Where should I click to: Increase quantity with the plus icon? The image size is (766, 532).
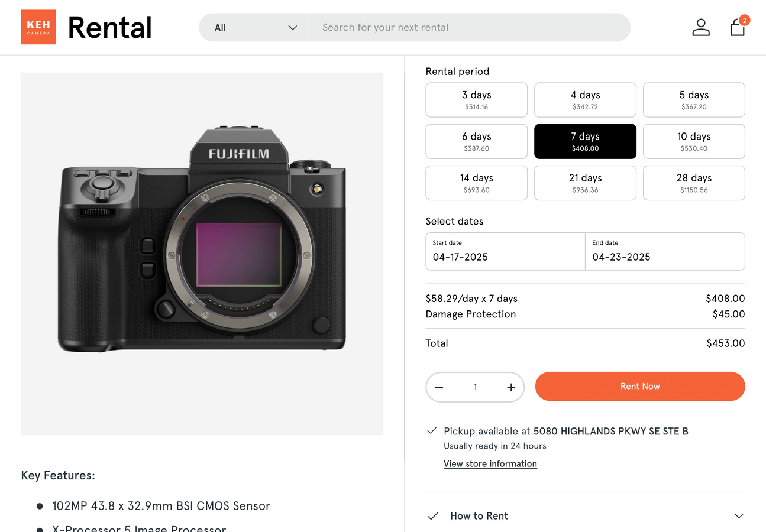pos(511,387)
